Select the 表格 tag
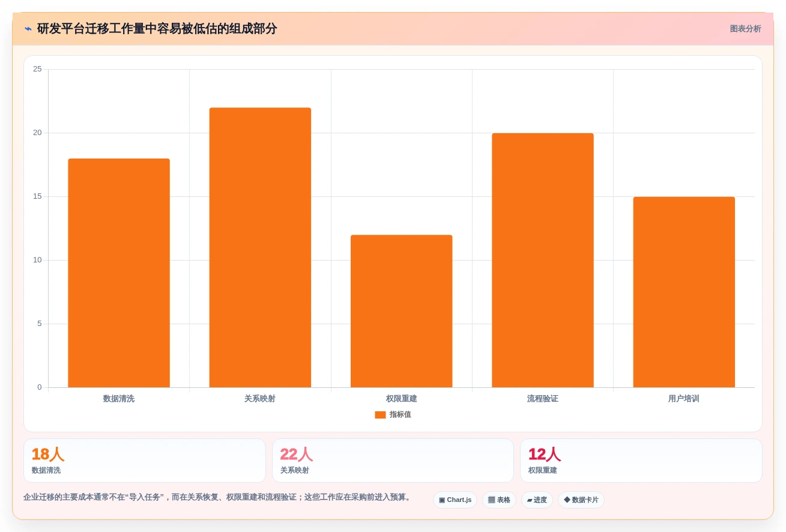Image resolution: width=786 pixels, height=532 pixels. pos(499,500)
